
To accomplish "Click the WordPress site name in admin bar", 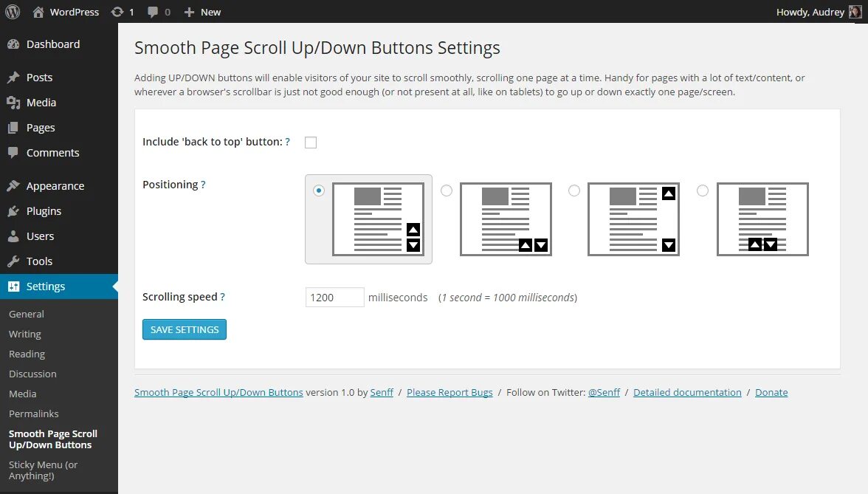I will click(74, 12).
